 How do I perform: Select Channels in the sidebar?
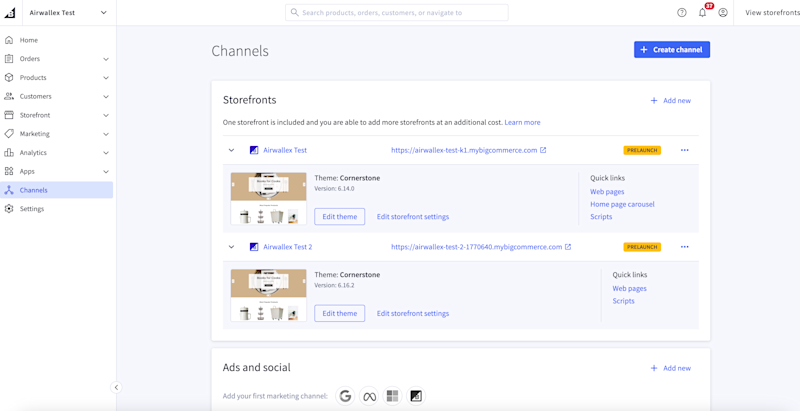pyautogui.click(x=57, y=190)
